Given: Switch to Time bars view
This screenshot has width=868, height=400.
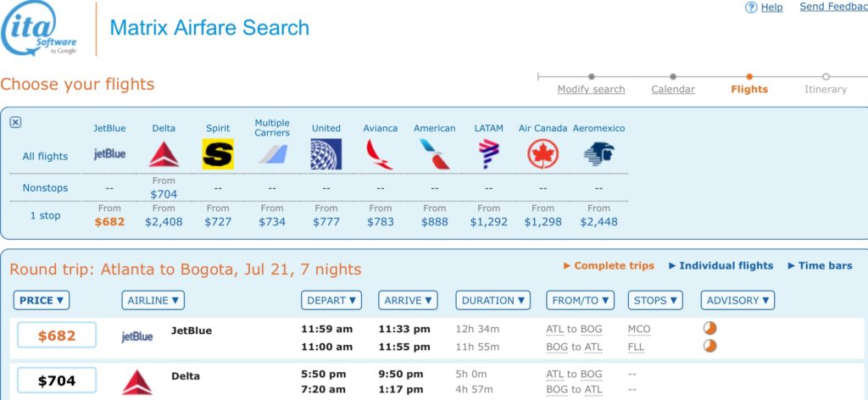Looking at the screenshot, I should [x=820, y=265].
